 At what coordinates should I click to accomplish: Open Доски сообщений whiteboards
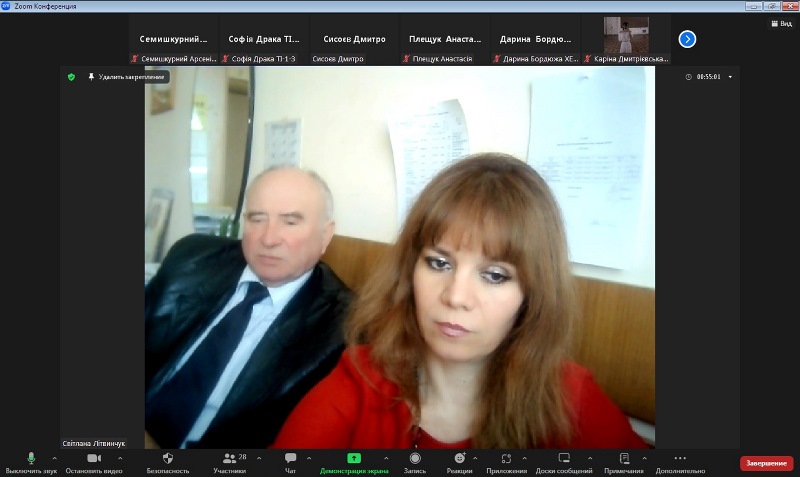(x=564, y=463)
